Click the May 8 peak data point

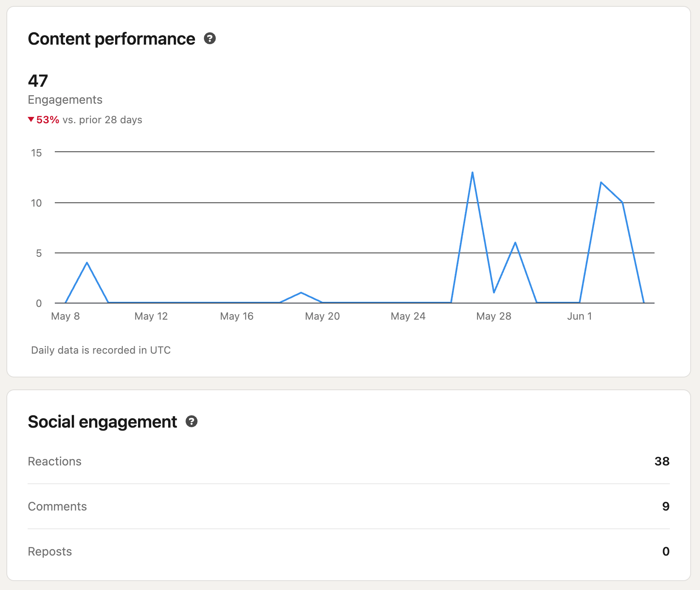pyautogui.click(x=87, y=263)
